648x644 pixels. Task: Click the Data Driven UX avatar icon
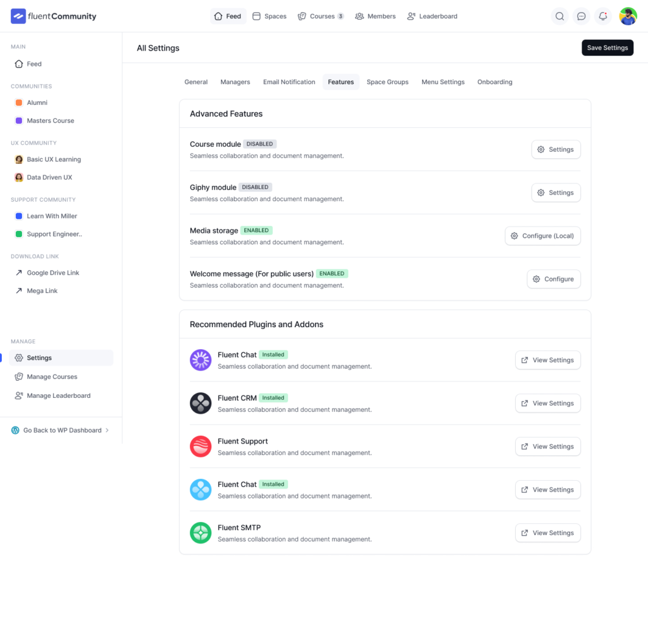tap(19, 177)
